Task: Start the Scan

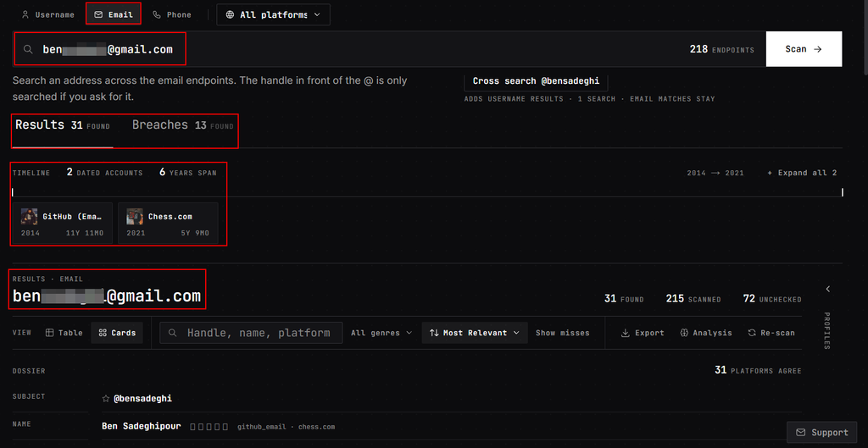Action: click(804, 49)
